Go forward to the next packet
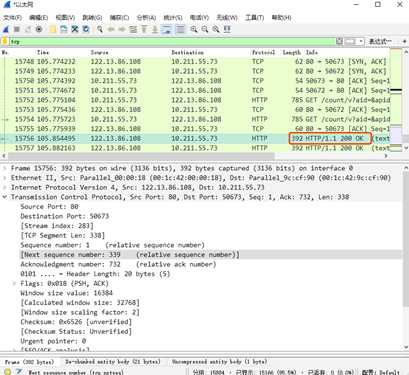409x375 pixels. [122, 30]
